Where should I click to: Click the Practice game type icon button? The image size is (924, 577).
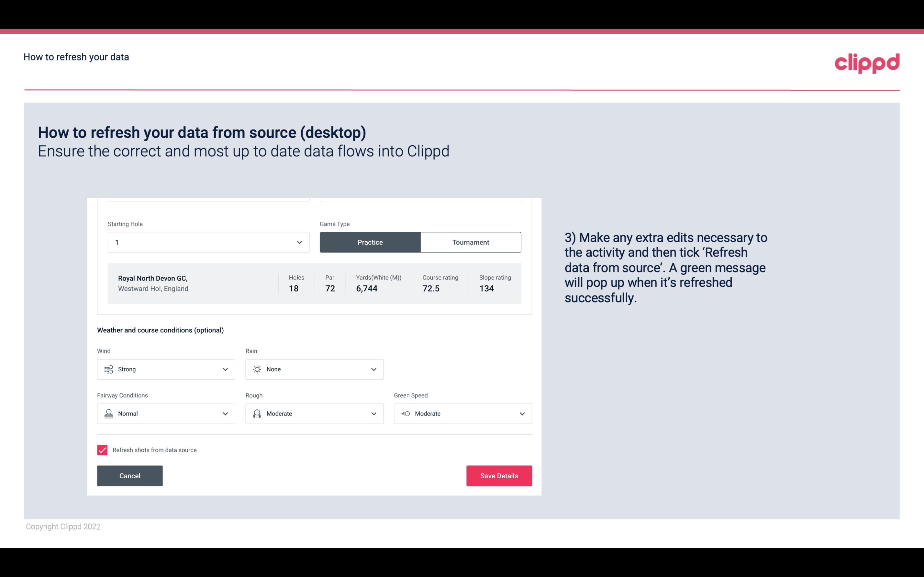[x=370, y=242]
